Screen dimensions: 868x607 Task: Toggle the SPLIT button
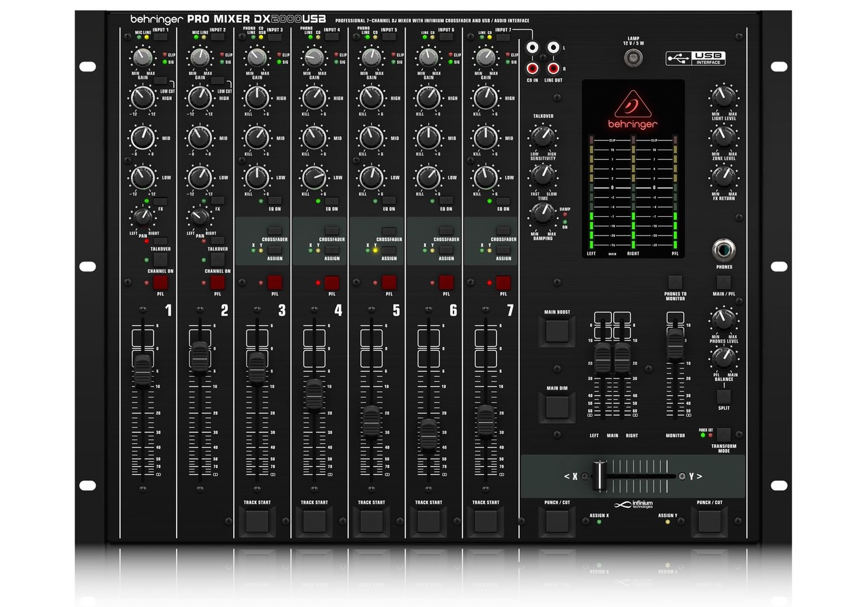pyautogui.click(x=724, y=397)
